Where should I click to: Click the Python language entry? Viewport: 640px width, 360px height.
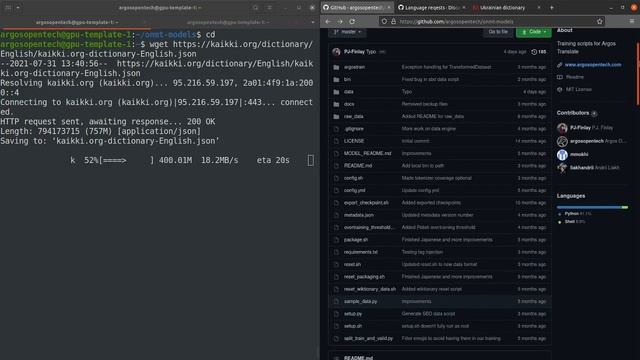[x=578, y=213]
